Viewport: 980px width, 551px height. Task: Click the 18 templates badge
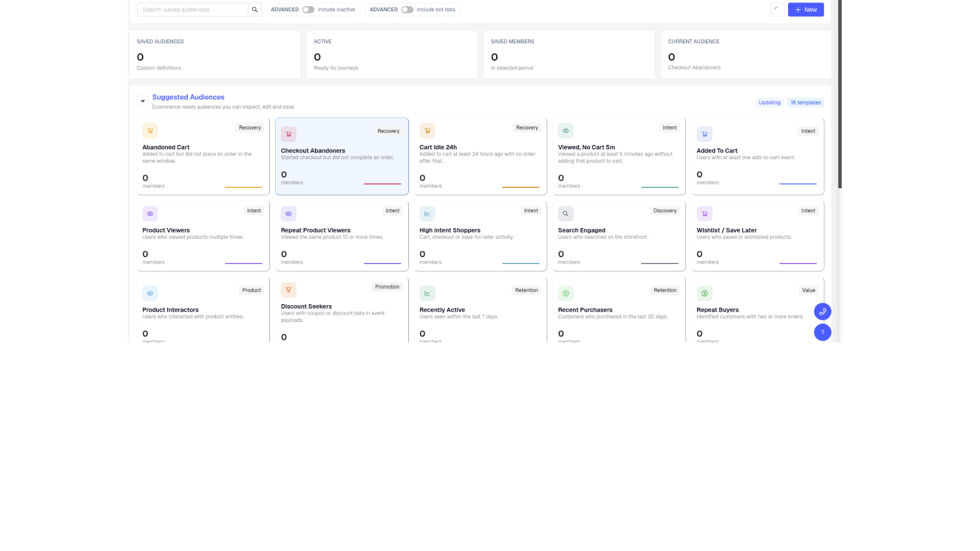point(805,103)
